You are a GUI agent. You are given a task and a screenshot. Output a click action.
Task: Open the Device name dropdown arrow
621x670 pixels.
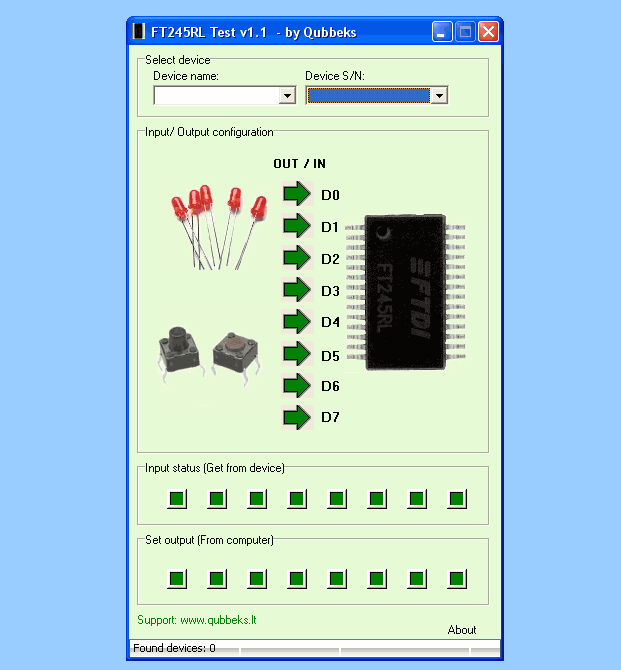tap(288, 96)
